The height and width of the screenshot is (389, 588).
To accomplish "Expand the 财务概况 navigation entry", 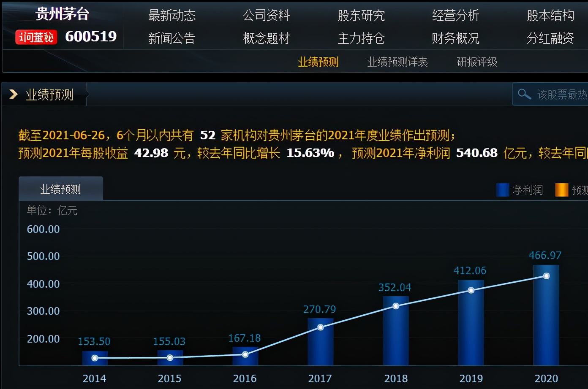I will tap(455, 38).
